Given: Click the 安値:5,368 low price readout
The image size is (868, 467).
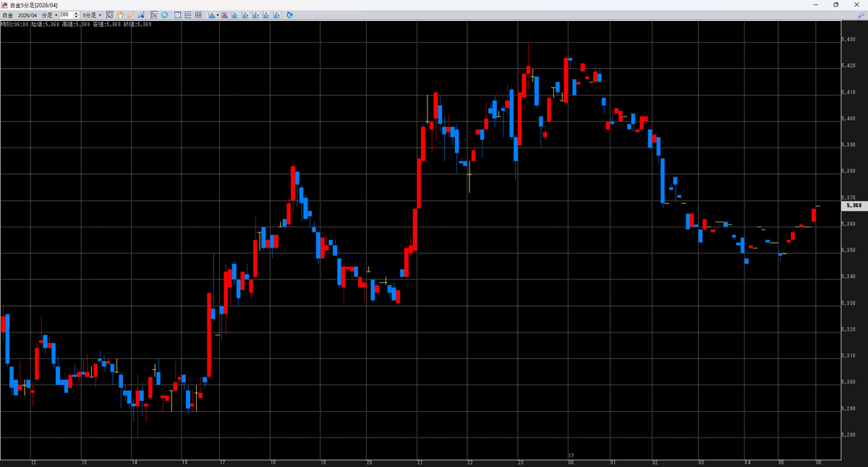Looking at the screenshot, I should pos(107,24).
